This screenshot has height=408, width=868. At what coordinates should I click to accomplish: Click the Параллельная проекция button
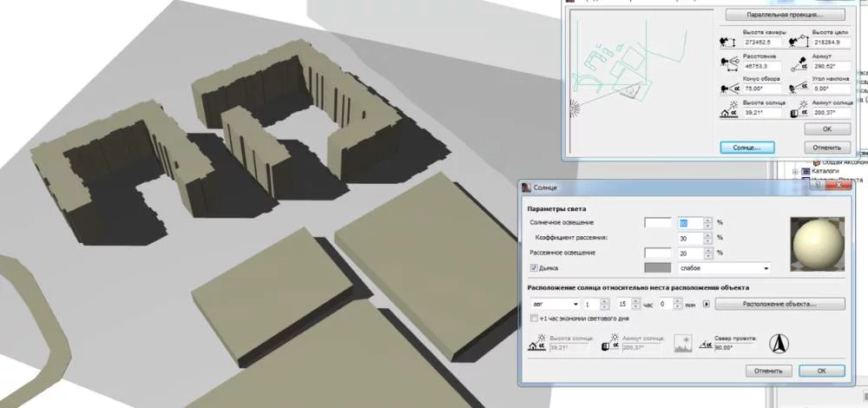785,15
